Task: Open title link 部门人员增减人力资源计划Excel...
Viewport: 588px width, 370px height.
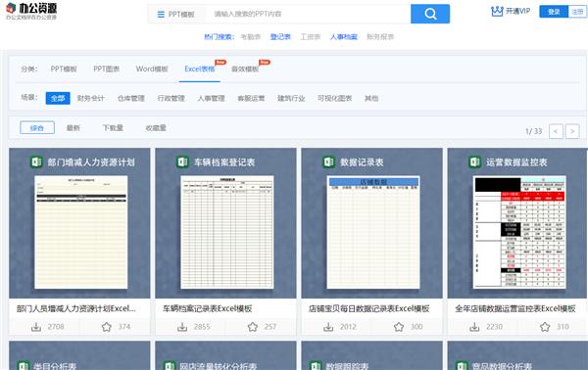Action: pyautogui.click(x=76, y=308)
